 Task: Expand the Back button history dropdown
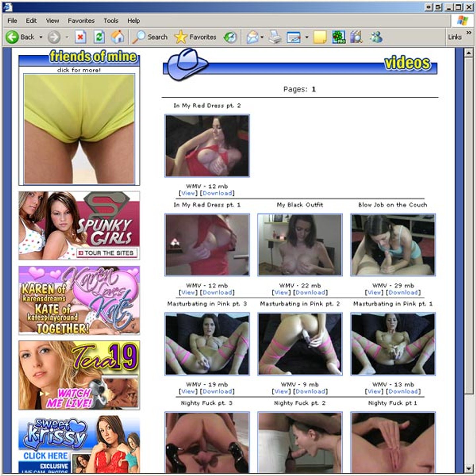[41, 37]
